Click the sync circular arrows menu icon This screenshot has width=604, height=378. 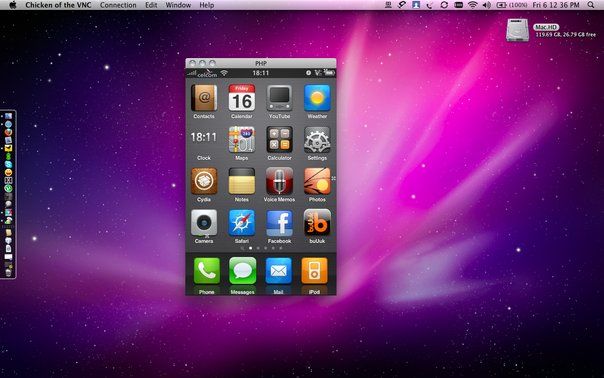444,5
